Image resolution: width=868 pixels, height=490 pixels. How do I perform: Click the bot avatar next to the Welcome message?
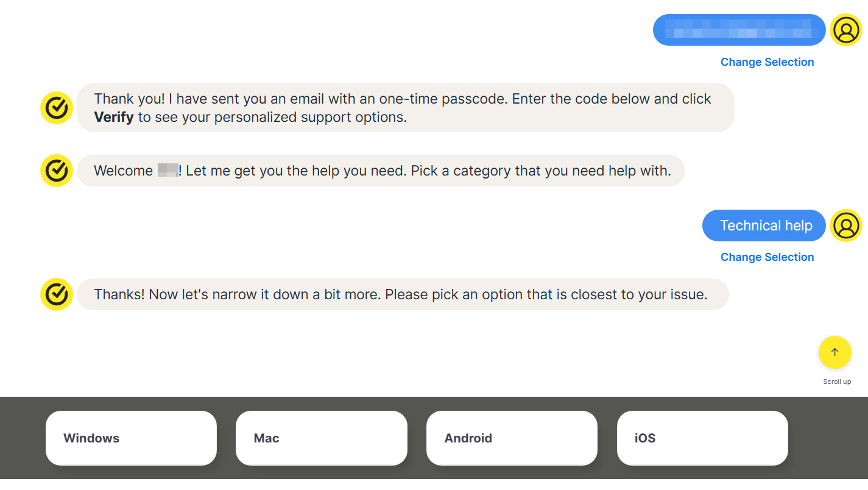57,171
